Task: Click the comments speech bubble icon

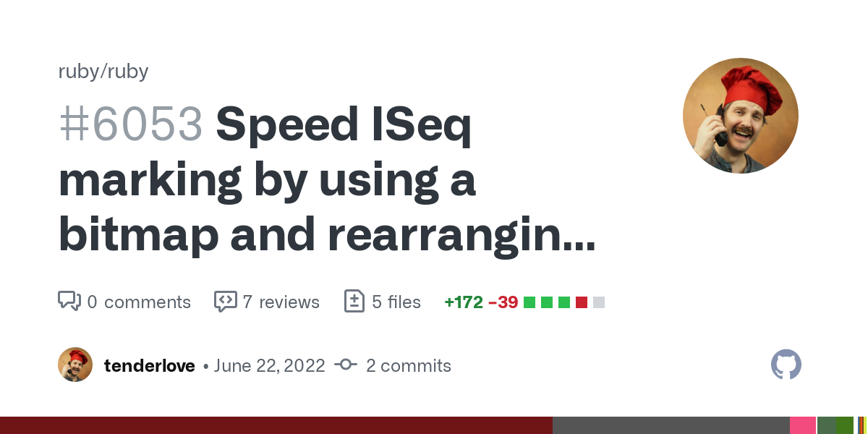Action: 69,301
